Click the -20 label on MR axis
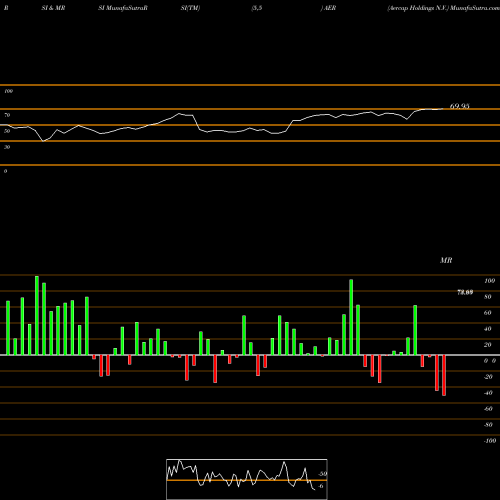Viewport: 500px width, 500px height. 488,377
